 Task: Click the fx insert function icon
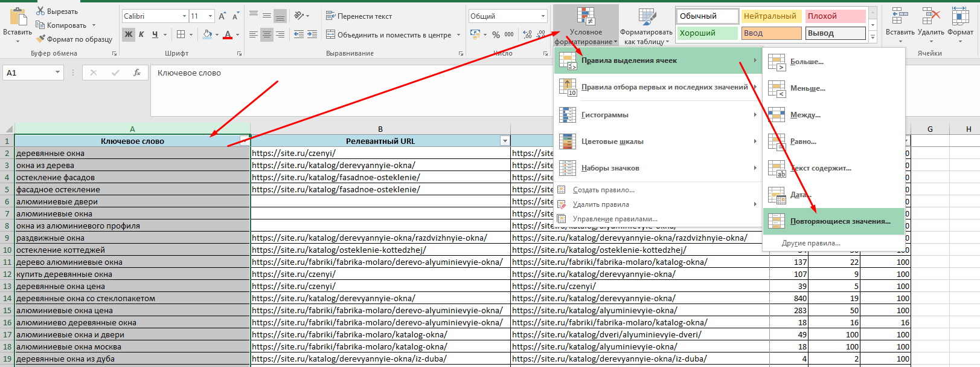click(137, 73)
